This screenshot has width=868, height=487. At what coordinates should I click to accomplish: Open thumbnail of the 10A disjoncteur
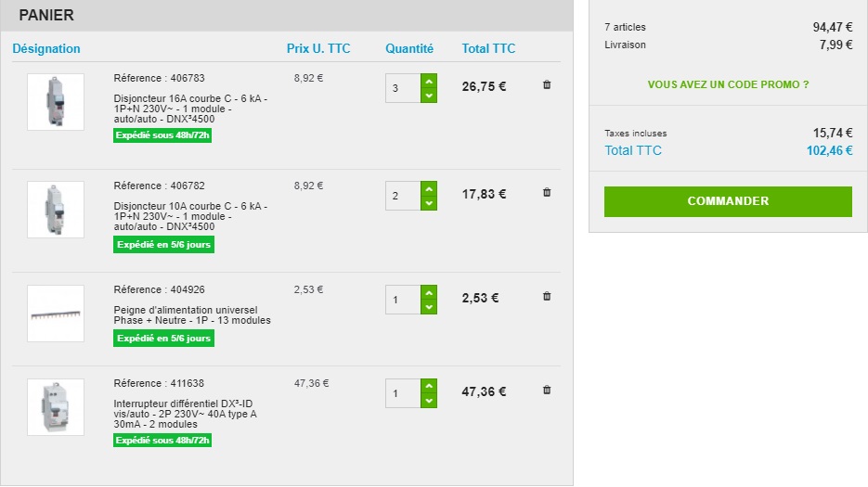pyautogui.click(x=56, y=209)
